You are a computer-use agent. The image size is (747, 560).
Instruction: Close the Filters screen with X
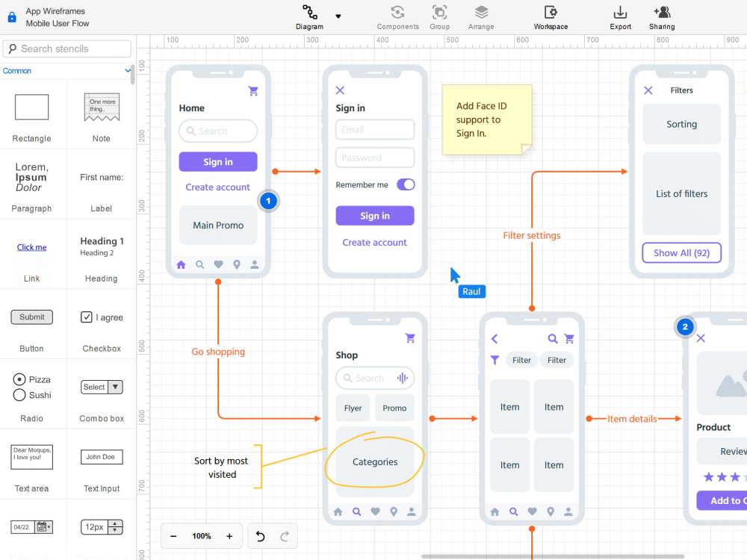click(x=648, y=90)
